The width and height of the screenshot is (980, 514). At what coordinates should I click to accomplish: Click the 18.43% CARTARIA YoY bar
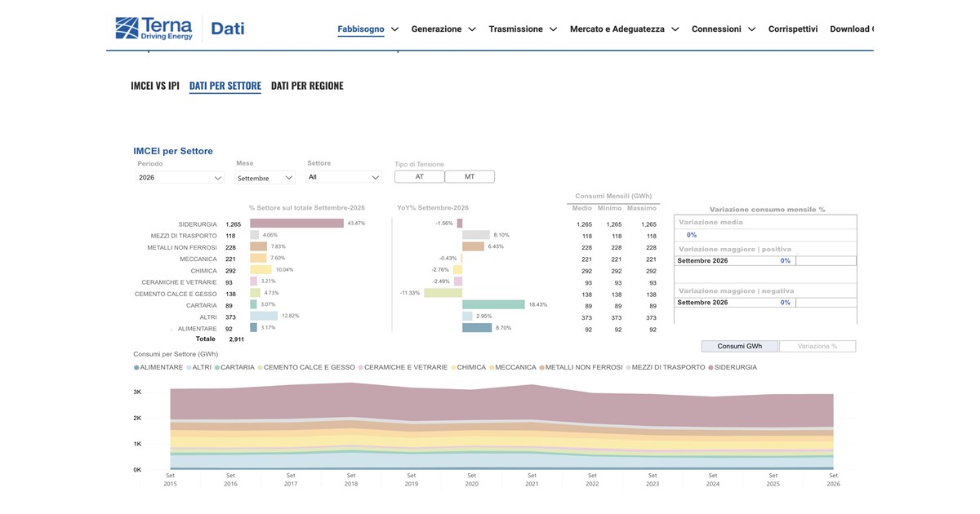click(493, 304)
